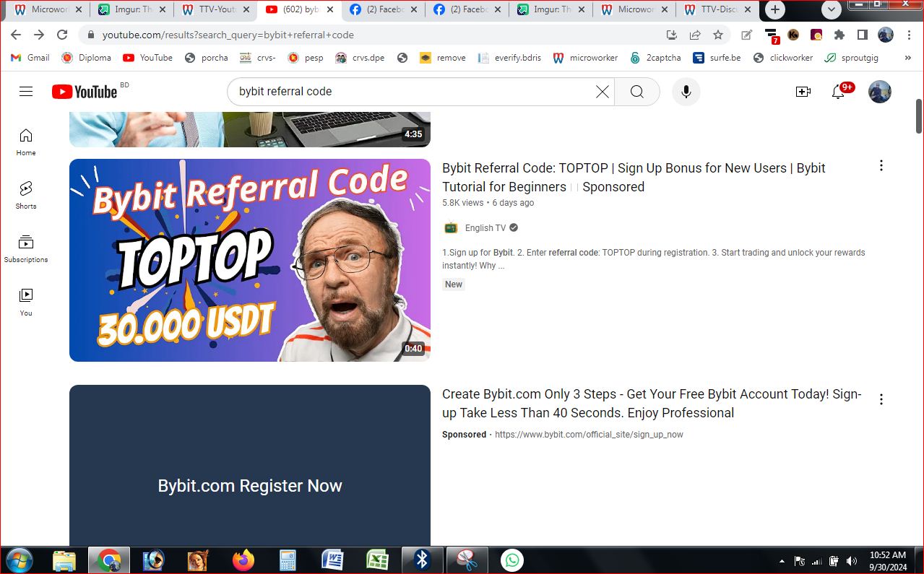Open the Bybit Referral Code: TOPTOP video title
This screenshot has width=924, height=574.
pos(634,177)
